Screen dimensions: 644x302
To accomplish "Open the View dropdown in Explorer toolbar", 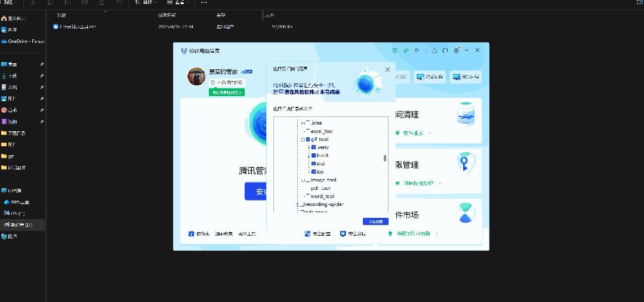I will click(x=178, y=2).
